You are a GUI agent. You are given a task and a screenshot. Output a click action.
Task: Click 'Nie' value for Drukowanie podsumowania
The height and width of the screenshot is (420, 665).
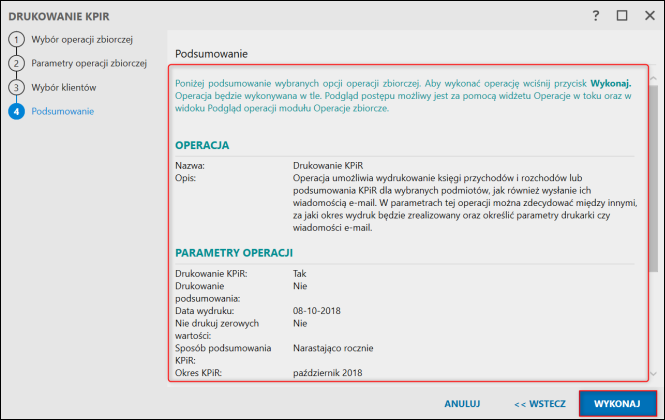pyautogui.click(x=300, y=286)
